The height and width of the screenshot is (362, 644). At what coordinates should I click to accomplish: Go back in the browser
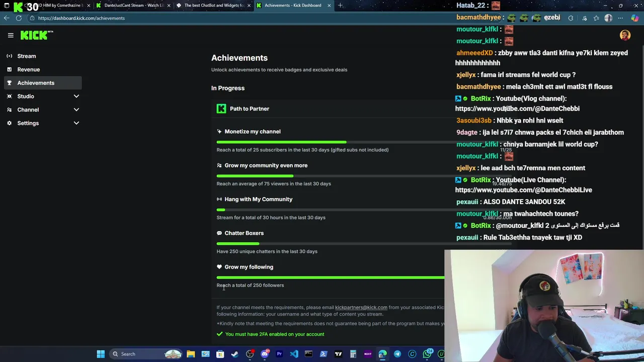[7, 18]
